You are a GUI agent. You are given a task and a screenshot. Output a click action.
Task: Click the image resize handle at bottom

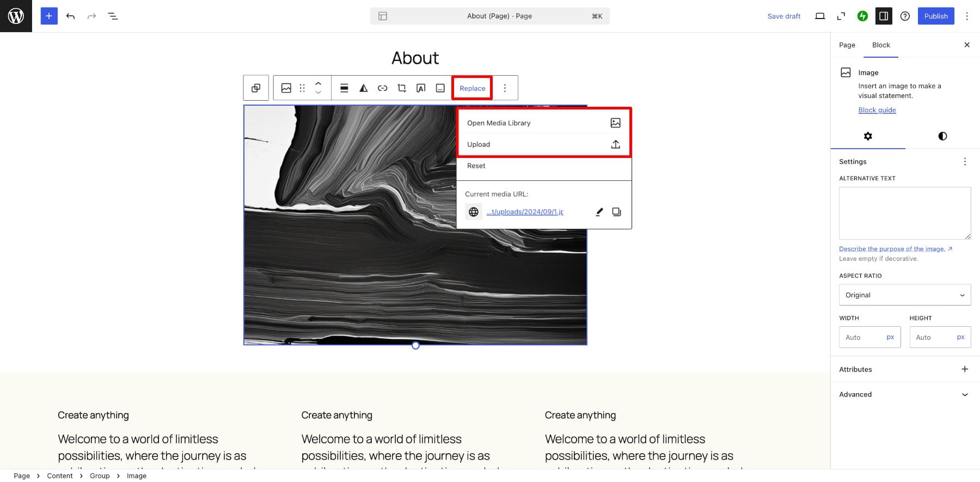(415, 345)
